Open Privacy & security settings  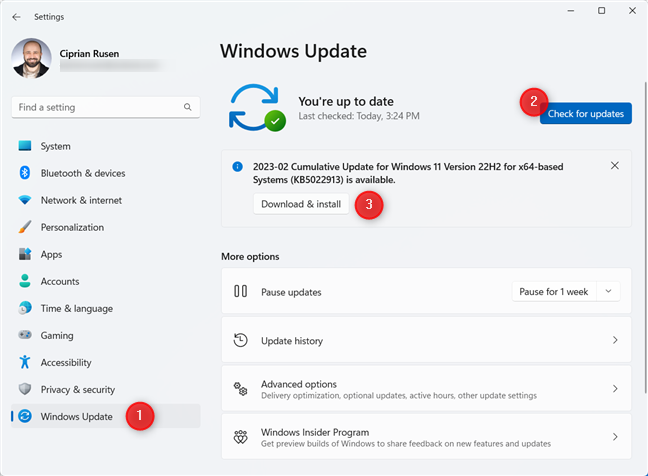tap(106, 389)
